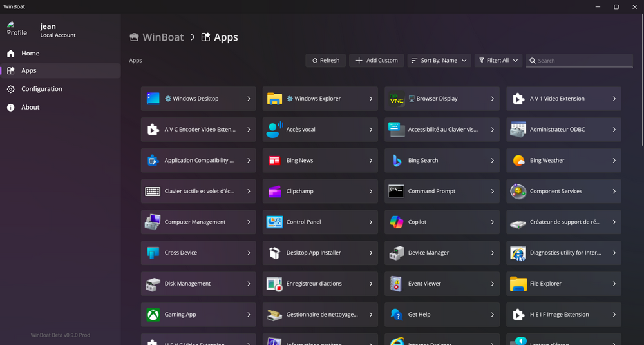
Task: Click the Refresh button
Action: tap(326, 61)
